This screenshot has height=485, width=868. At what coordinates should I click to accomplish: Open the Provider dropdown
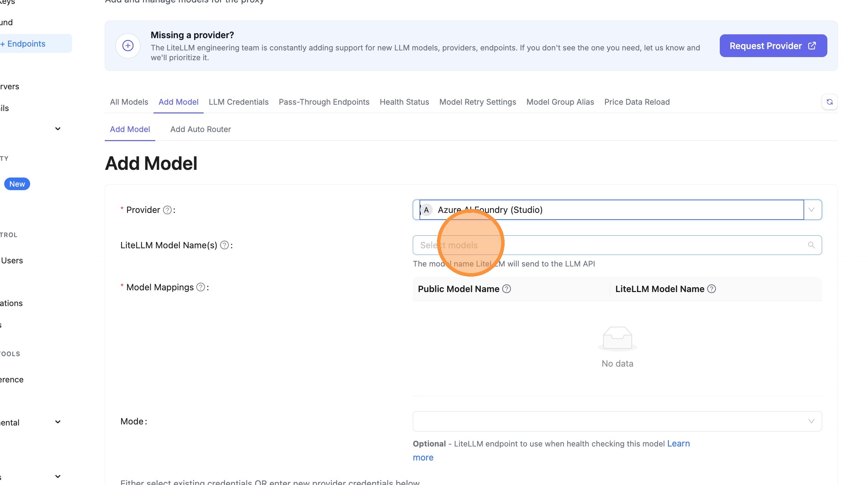[x=812, y=210]
